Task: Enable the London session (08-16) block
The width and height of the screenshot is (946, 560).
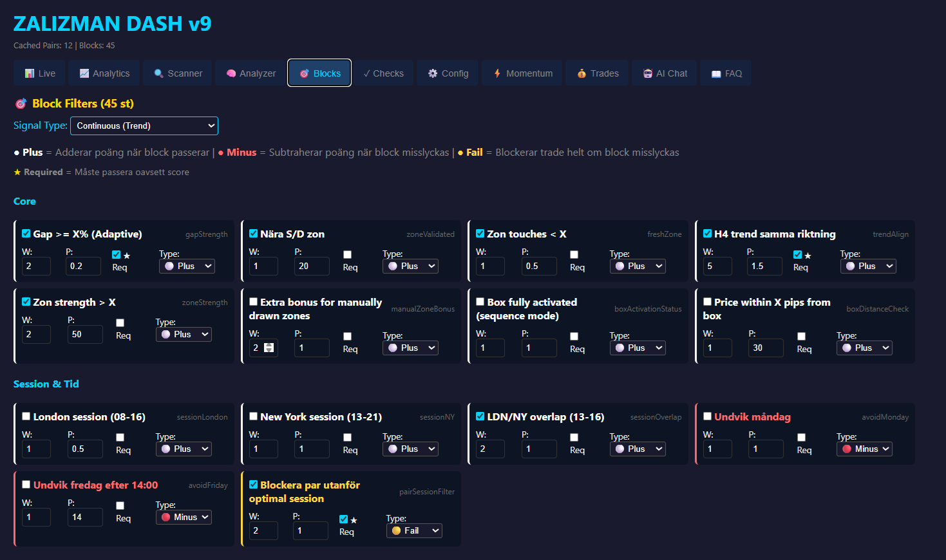Action: (x=26, y=416)
